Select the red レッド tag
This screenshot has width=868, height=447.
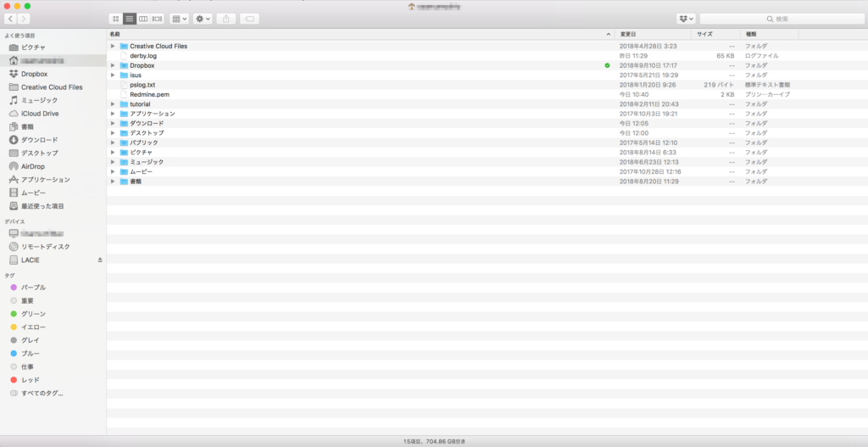tap(30, 380)
